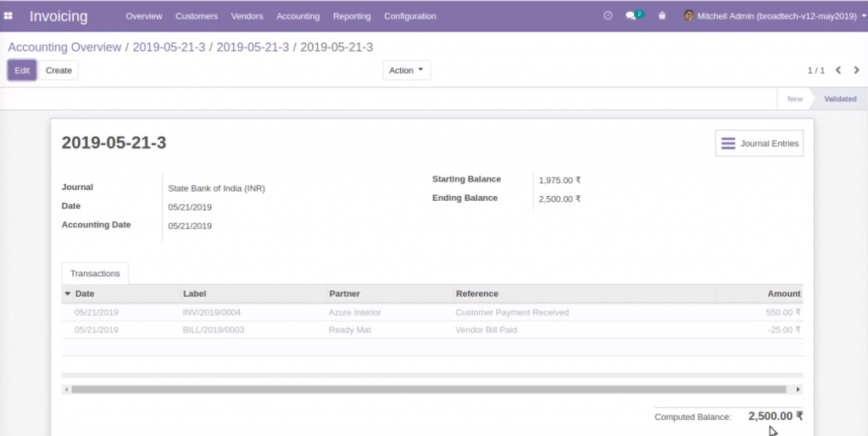
Task: Click BILL/2019/0003 label cell
Action: click(214, 330)
